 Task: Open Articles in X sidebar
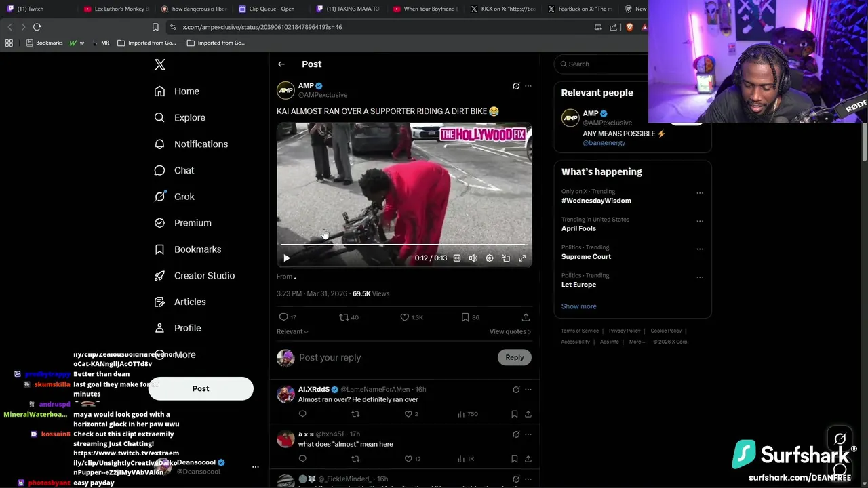coord(180,302)
